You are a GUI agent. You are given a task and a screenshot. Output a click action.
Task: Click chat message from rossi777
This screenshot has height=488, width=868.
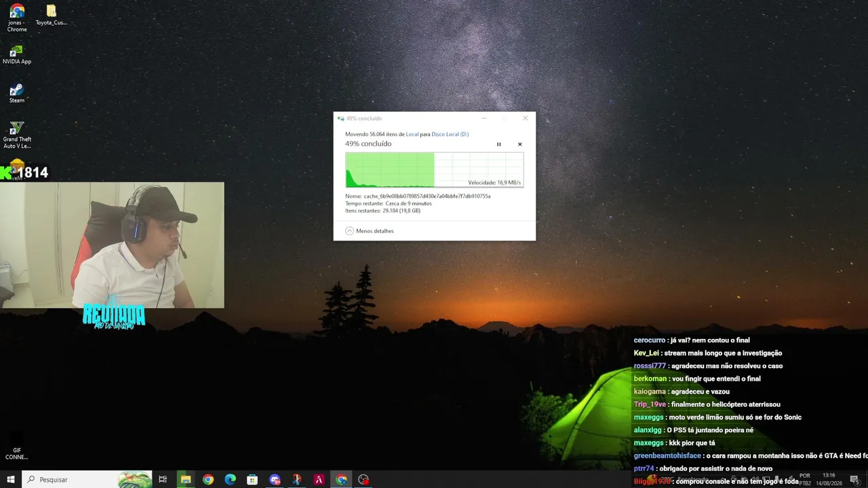point(708,366)
